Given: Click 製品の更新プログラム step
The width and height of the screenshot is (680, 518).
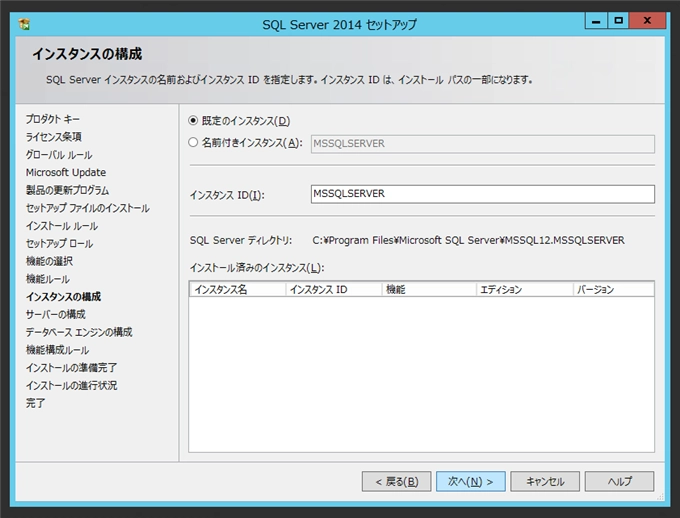Looking at the screenshot, I should pyautogui.click(x=67, y=190).
